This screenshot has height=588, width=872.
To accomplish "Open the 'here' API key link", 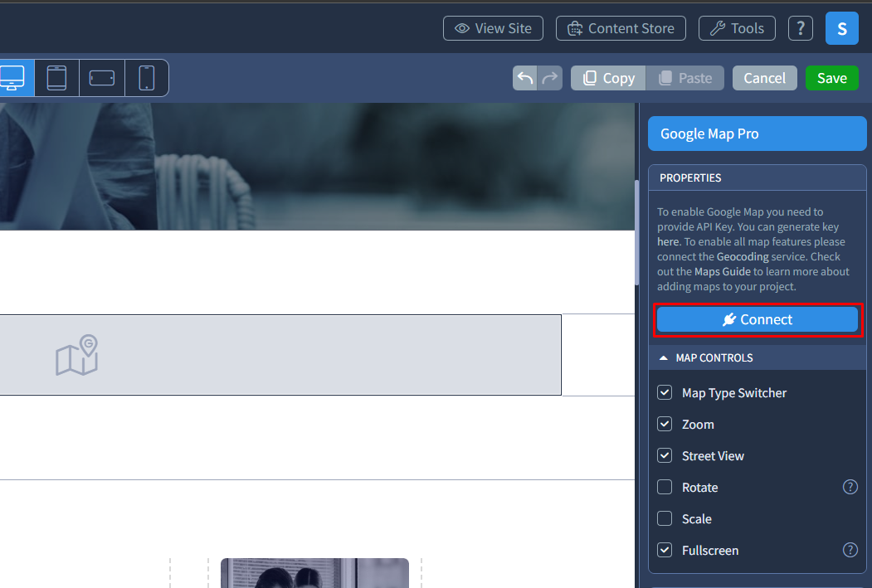I will (x=668, y=242).
